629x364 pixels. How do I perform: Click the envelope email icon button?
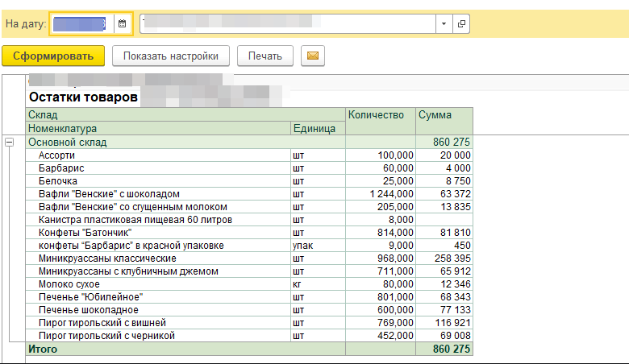tap(313, 56)
